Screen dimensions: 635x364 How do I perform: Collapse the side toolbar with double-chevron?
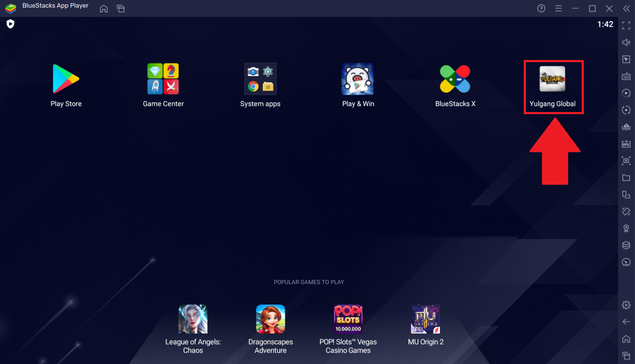pyautogui.click(x=627, y=8)
